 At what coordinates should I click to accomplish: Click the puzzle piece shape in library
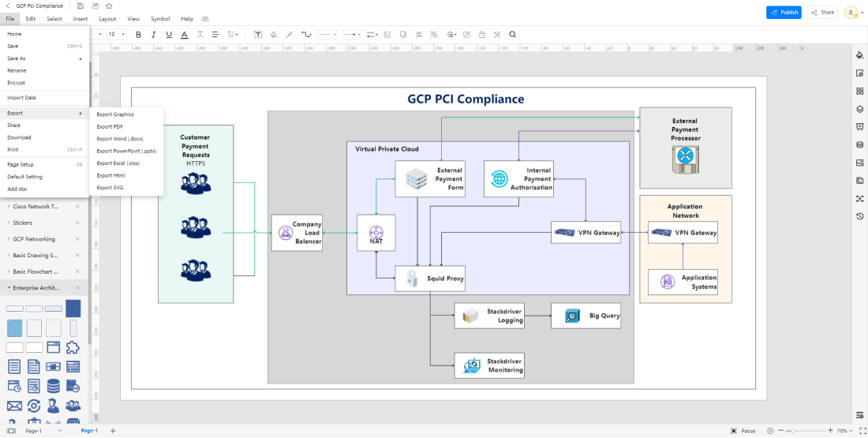click(x=73, y=347)
